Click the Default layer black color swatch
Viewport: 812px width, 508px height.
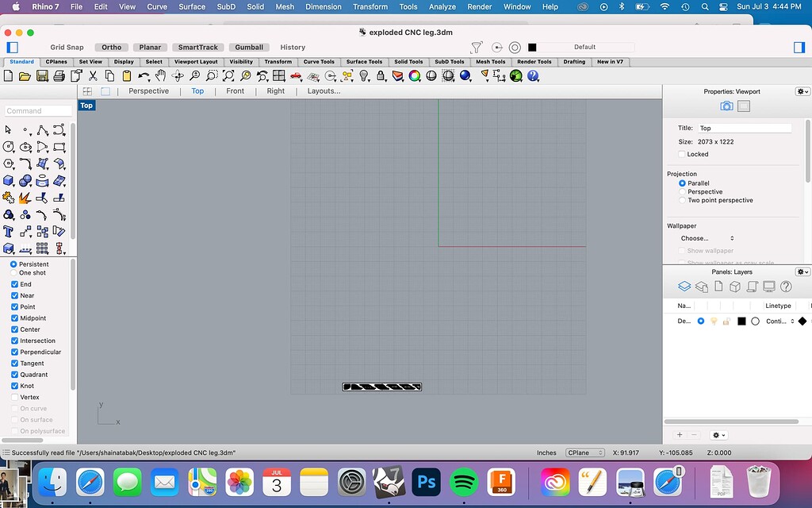(x=741, y=321)
